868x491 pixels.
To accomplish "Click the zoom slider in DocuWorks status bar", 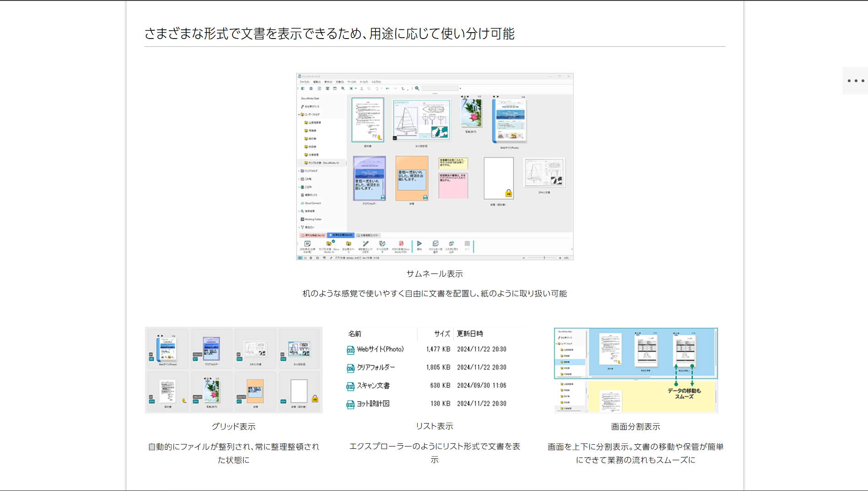I will [544, 258].
